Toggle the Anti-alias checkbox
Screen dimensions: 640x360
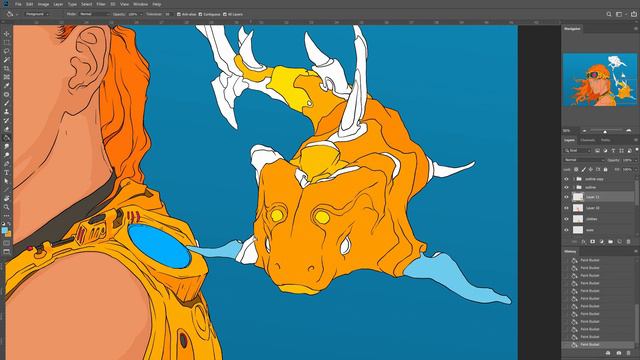[179, 14]
